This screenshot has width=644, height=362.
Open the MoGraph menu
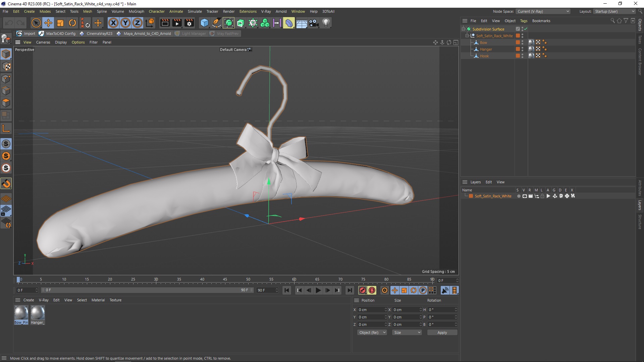[136, 11]
